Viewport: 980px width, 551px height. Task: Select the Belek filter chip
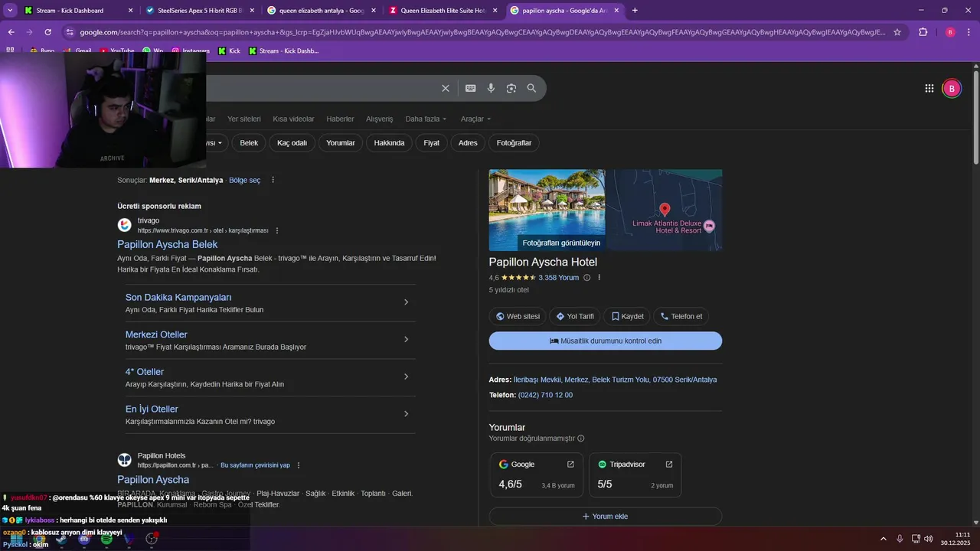coord(249,143)
